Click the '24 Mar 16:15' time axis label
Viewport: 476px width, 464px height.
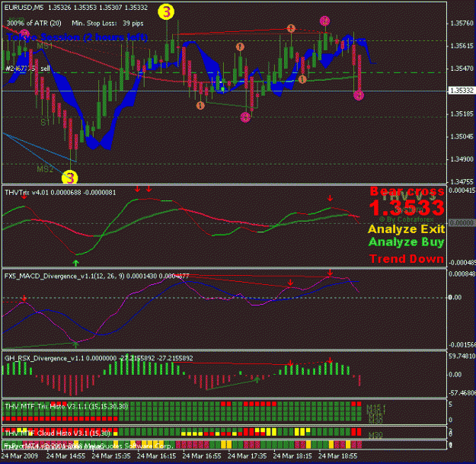tap(156, 456)
